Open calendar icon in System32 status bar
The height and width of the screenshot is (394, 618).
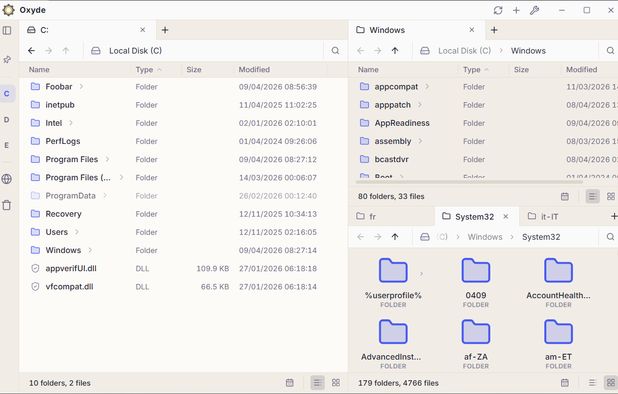(x=565, y=383)
